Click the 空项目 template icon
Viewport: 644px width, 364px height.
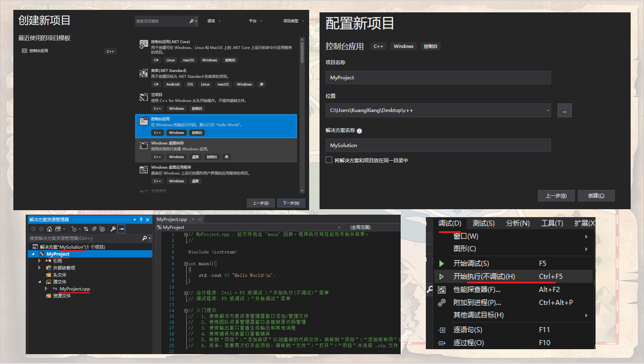point(143,97)
